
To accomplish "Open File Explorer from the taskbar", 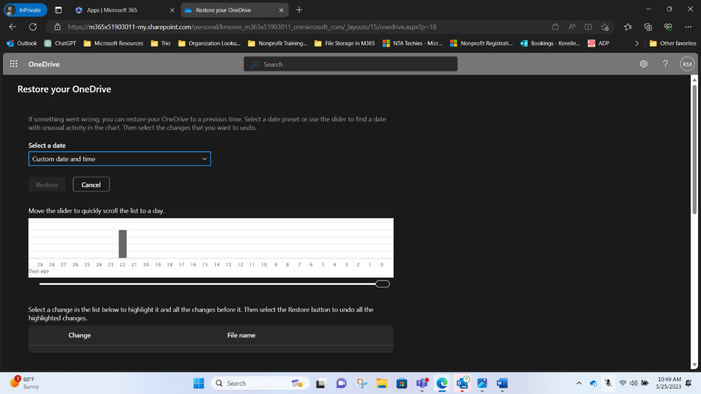I will click(x=381, y=383).
